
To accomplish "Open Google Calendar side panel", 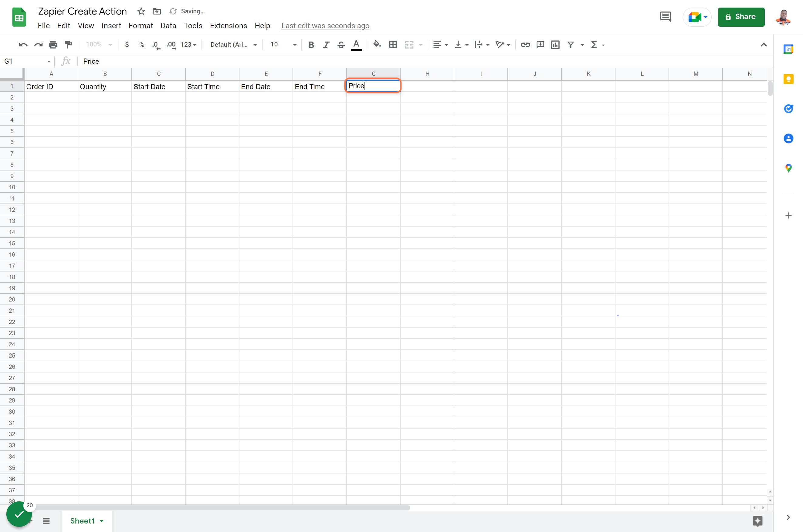I will [x=788, y=49].
